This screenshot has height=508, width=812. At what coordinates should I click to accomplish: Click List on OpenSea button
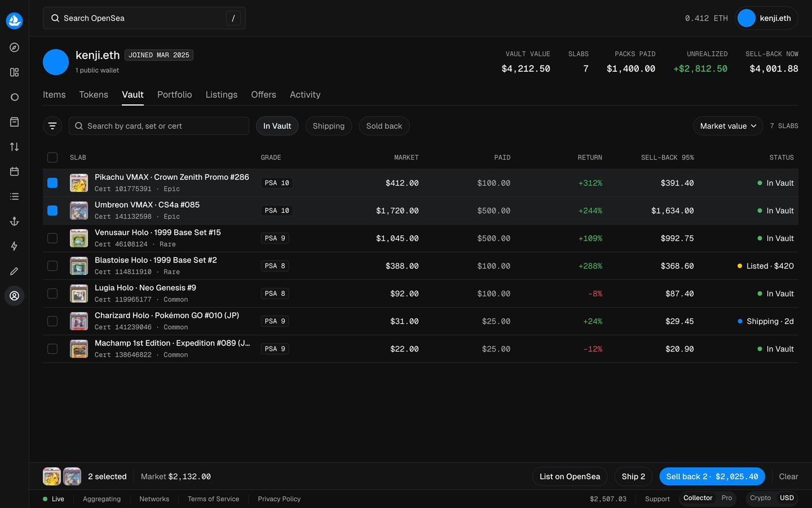coord(570,476)
